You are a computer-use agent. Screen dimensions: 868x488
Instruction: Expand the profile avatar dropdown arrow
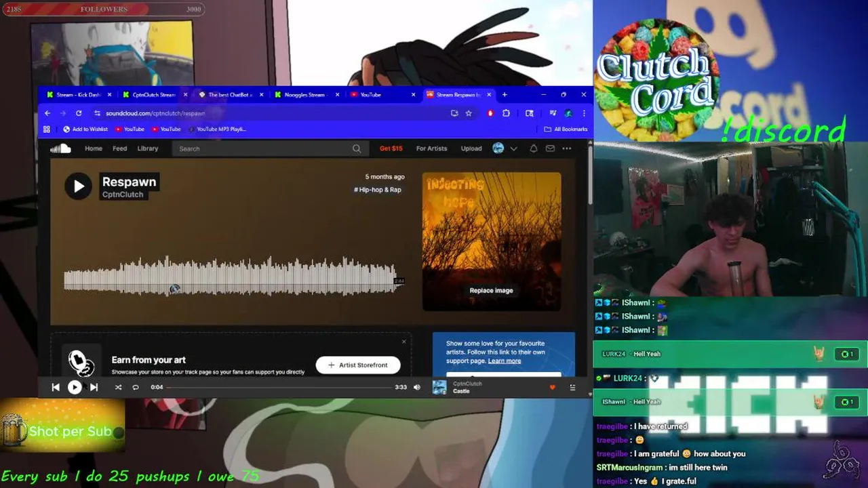pos(513,148)
